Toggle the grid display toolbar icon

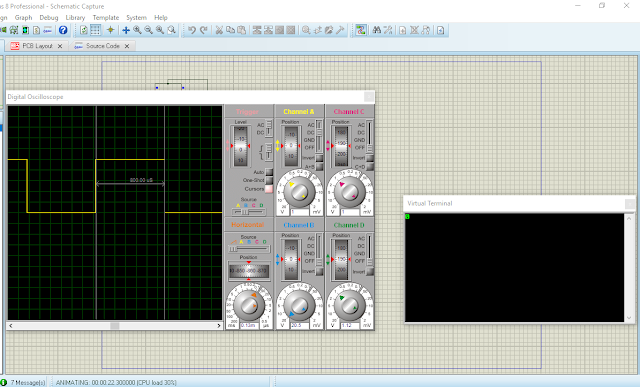[x=95, y=30]
